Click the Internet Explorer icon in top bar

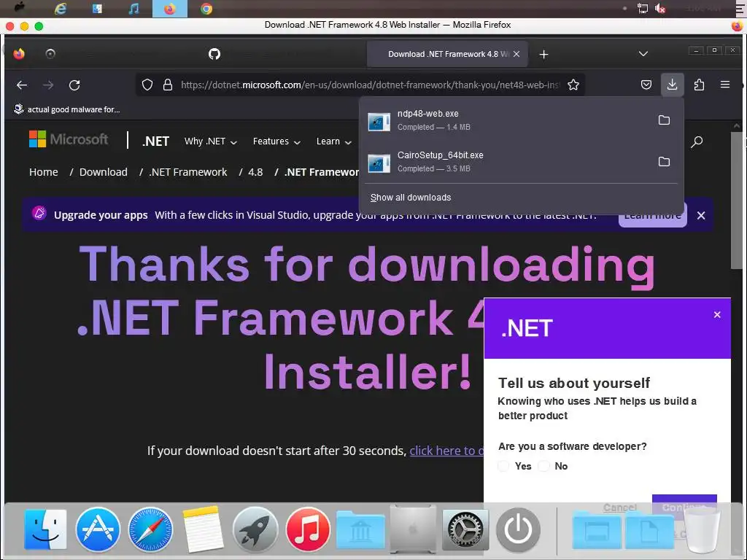pyautogui.click(x=61, y=9)
